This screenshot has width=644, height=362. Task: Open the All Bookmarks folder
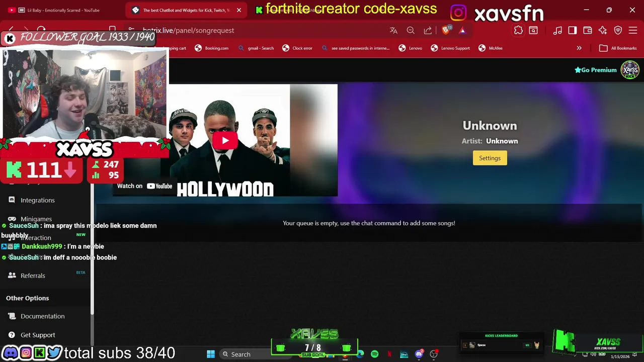618,48
